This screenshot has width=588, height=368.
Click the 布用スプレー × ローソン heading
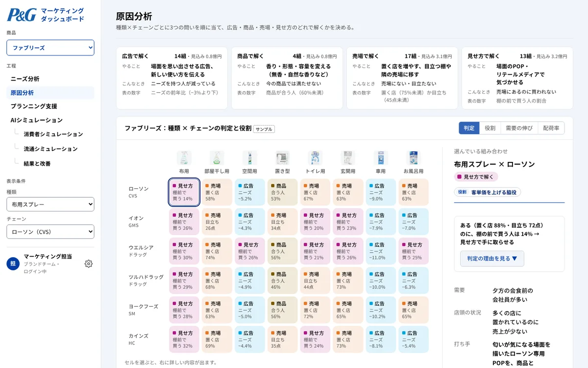[494, 164]
